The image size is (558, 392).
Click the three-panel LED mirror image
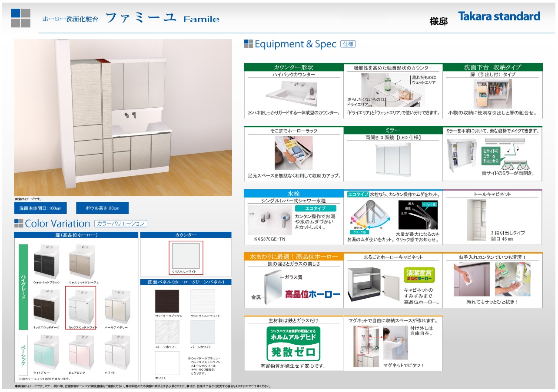(394, 158)
